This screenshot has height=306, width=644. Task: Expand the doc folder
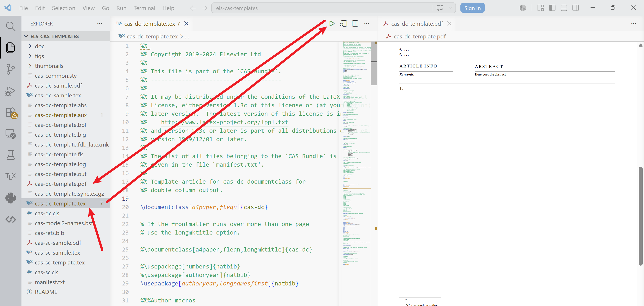pos(66,46)
